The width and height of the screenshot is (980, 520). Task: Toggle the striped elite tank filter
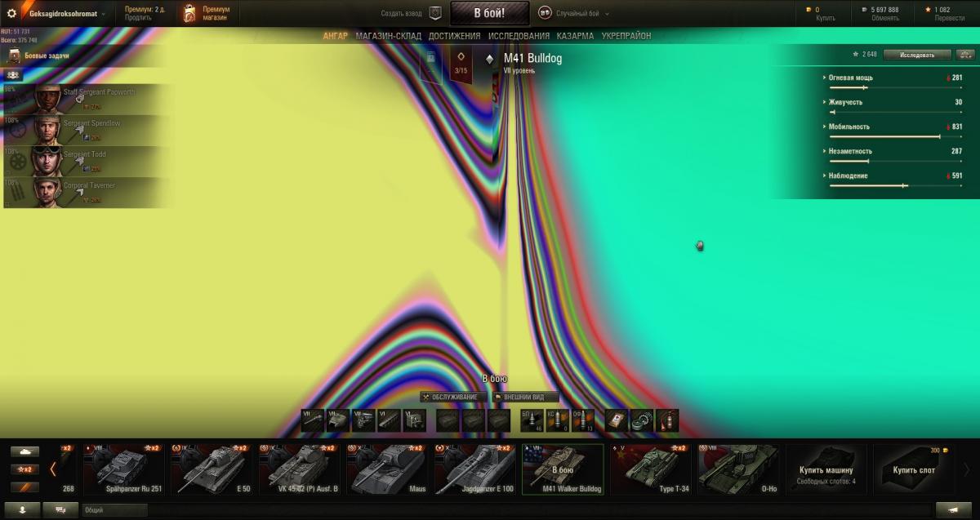(x=24, y=487)
